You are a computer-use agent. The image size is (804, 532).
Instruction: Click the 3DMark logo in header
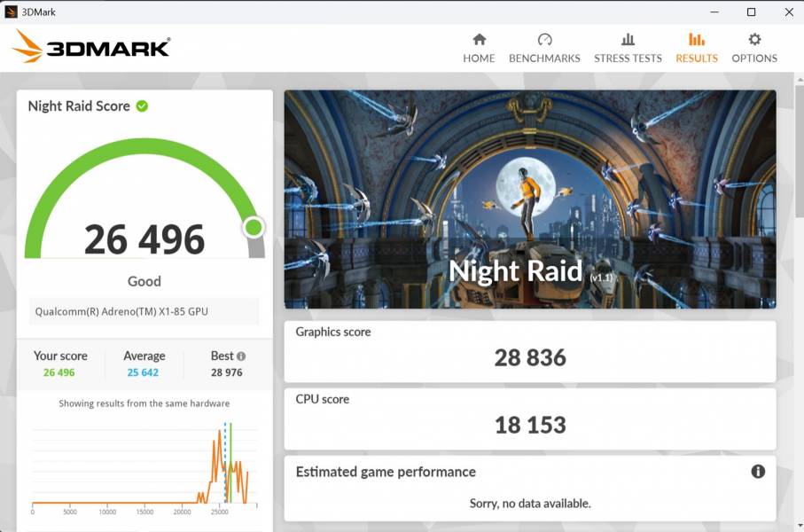(90, 47)
